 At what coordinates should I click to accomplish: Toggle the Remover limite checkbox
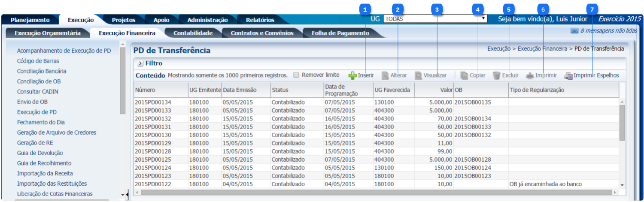point(296,75)
